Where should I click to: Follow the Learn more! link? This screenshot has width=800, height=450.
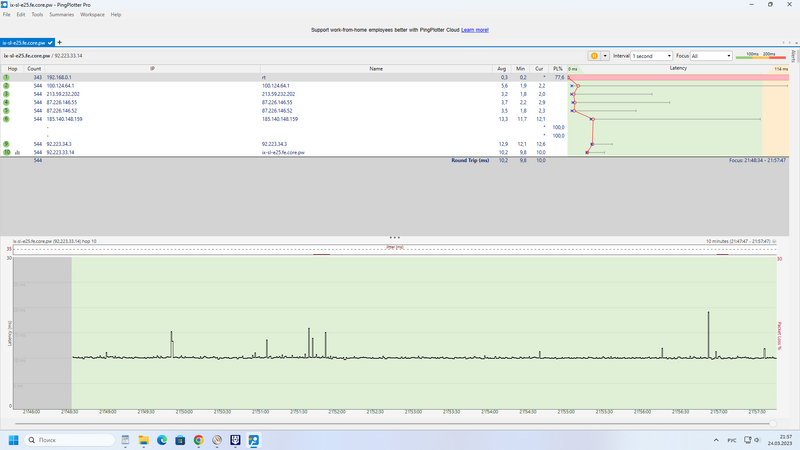pyautogui.click(x=474, y=30)
